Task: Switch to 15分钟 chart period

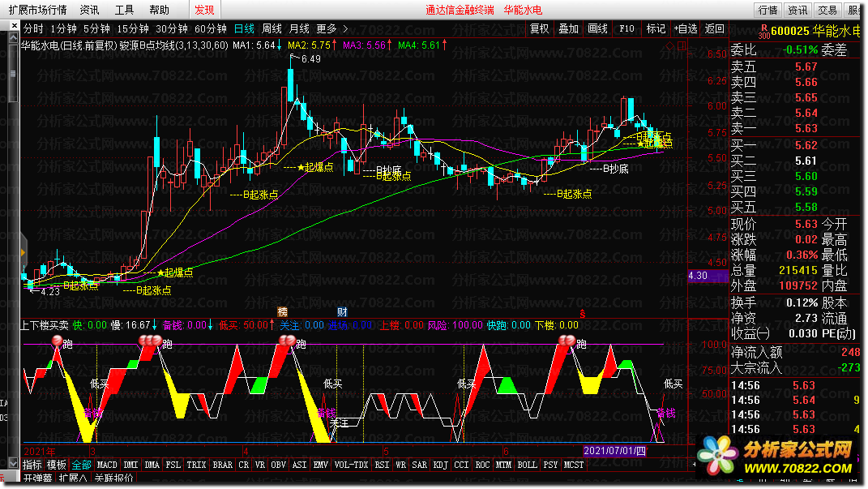Action: point(132,28)
